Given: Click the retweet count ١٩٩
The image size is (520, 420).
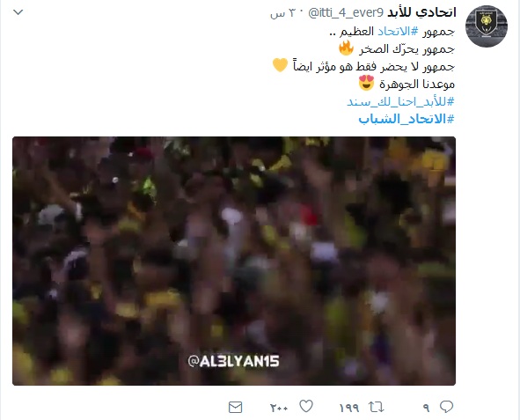Looking at the screenshot, I should pyautogui.click(x=349, y=408).
